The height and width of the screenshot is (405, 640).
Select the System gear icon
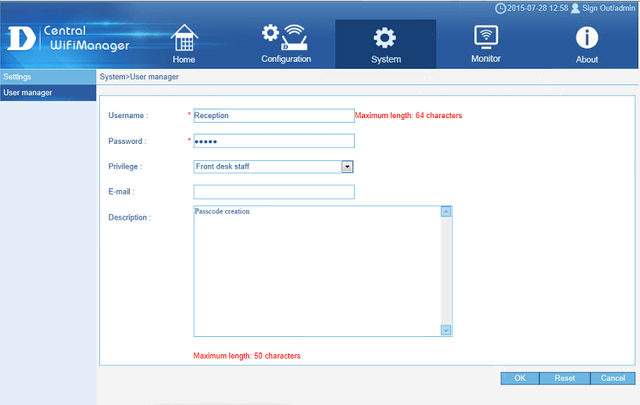tap(385, 37)
